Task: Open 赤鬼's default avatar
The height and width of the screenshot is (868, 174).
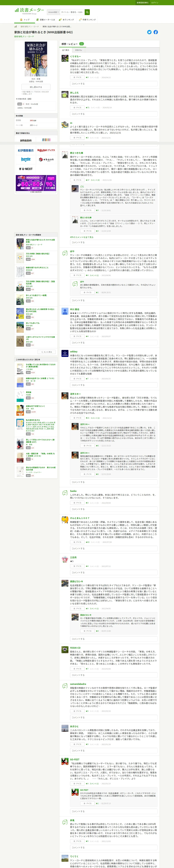Action: [x=65, y=822]
